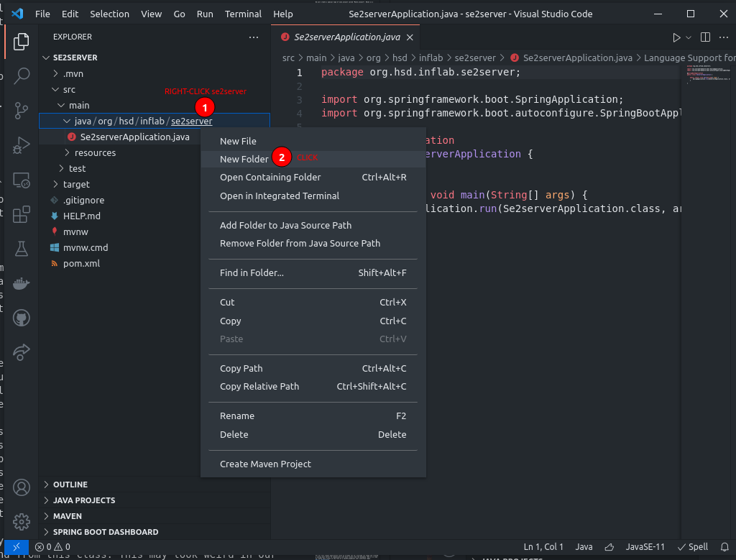The width and height of the screenshot is (736, 560).
Task: Click inflab breadcrumb segment
Action: [431, 58]
